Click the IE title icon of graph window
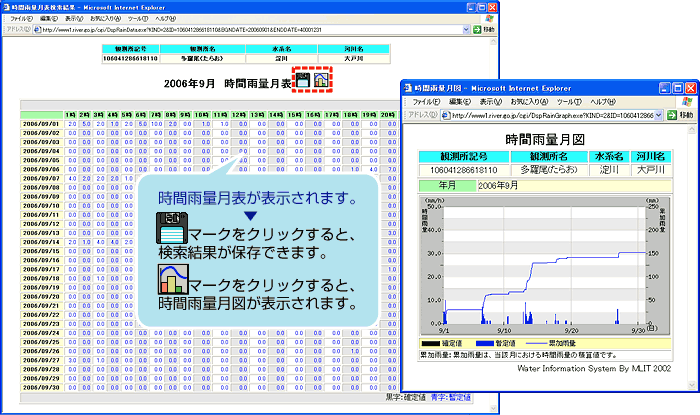 tap(409, 87)
